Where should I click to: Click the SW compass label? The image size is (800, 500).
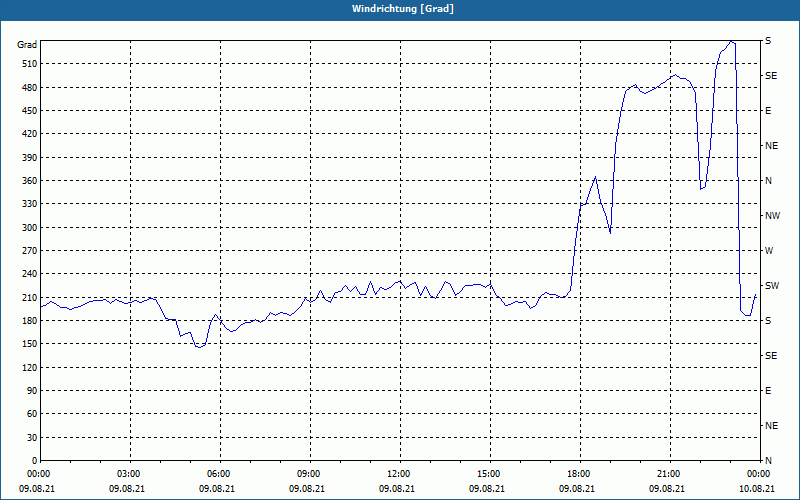pyautogui.click(x=772, y=286)
